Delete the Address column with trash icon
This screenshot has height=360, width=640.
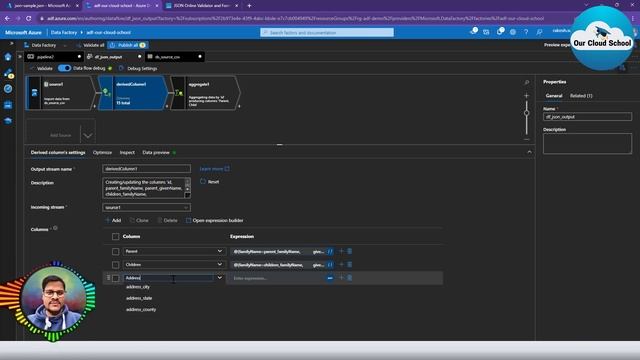(349, 278)
